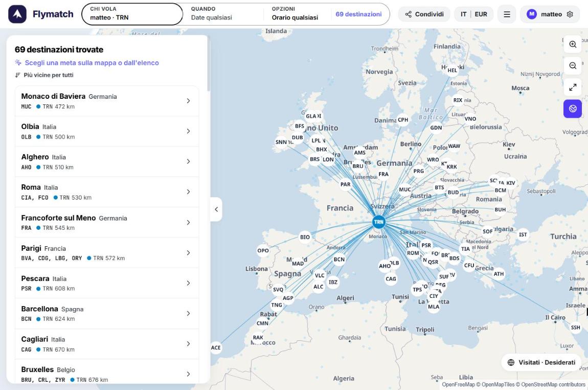
Task: Click the TRN origin marker on map
Action: (x=379, y=222)
